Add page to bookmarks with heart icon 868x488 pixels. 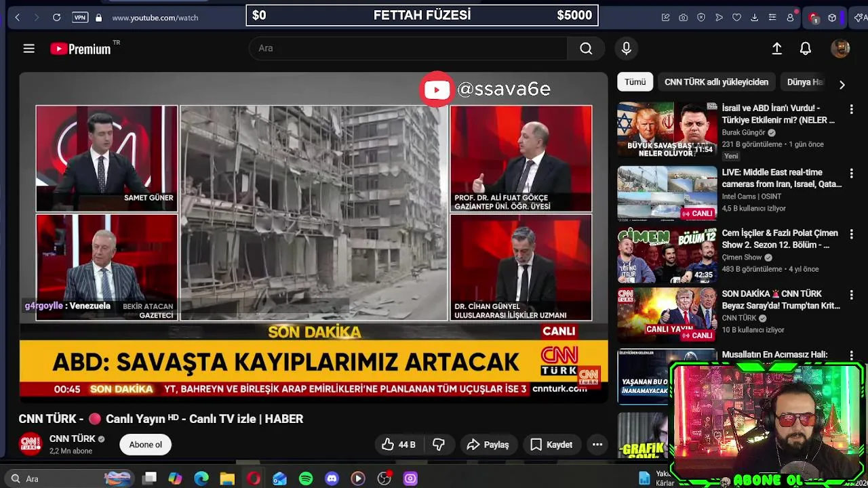click(x=736, y=18)
